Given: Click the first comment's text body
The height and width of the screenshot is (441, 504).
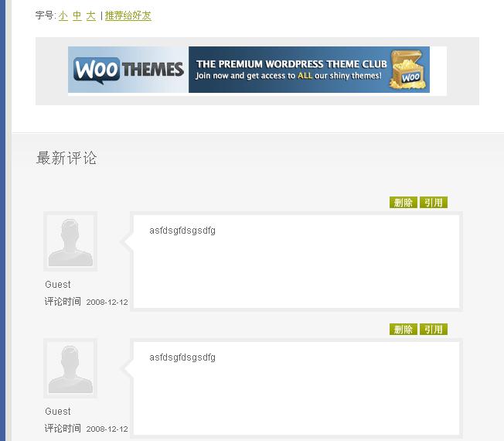Looking at the screenshot, I should pyautogui.click(x=182, y=231).
